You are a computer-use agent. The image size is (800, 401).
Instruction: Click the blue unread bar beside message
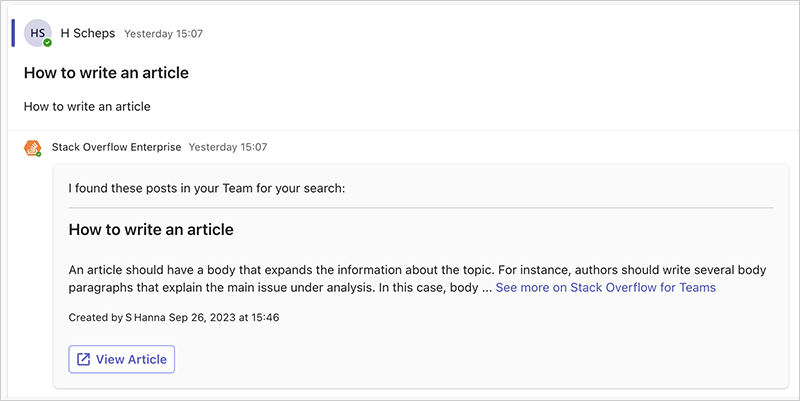tap(13, 32)
